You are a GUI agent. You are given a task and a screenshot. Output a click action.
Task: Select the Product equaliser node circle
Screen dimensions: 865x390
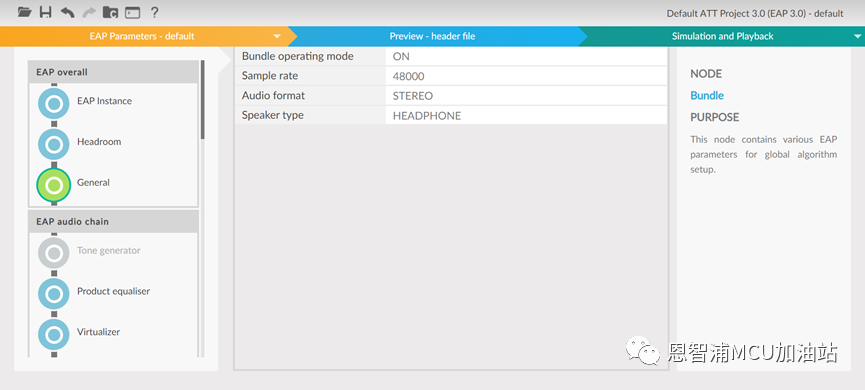point(54,293)
